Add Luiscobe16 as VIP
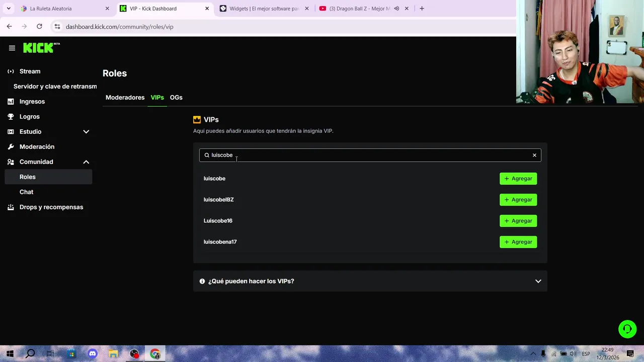The image size is (644, 362). click(518, 221)
